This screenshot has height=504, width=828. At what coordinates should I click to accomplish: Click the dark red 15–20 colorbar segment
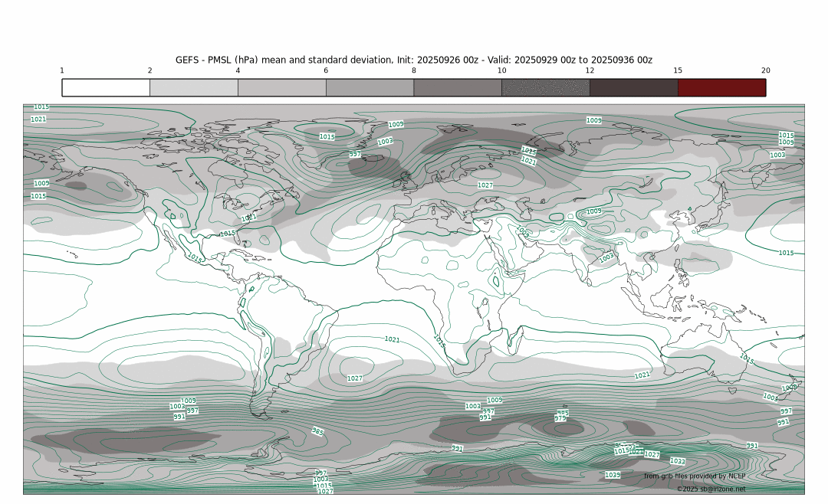pyautogui.click(x=721, y=87)
